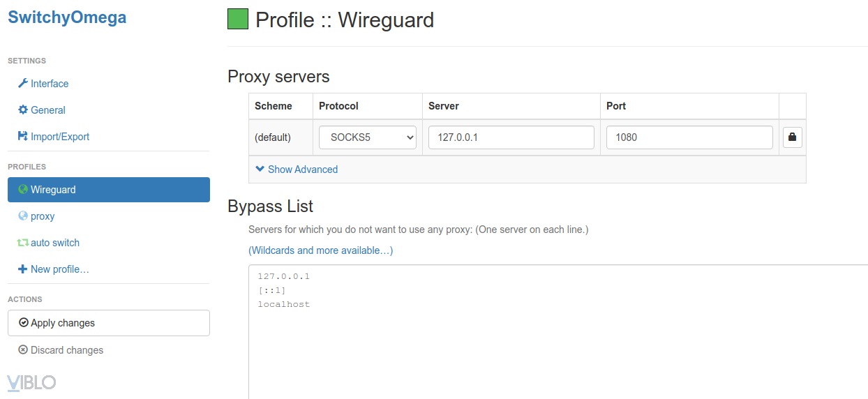Click the plus icon for New profile
The height and width of the screenshot is (399, 868).
coord(23,269)
